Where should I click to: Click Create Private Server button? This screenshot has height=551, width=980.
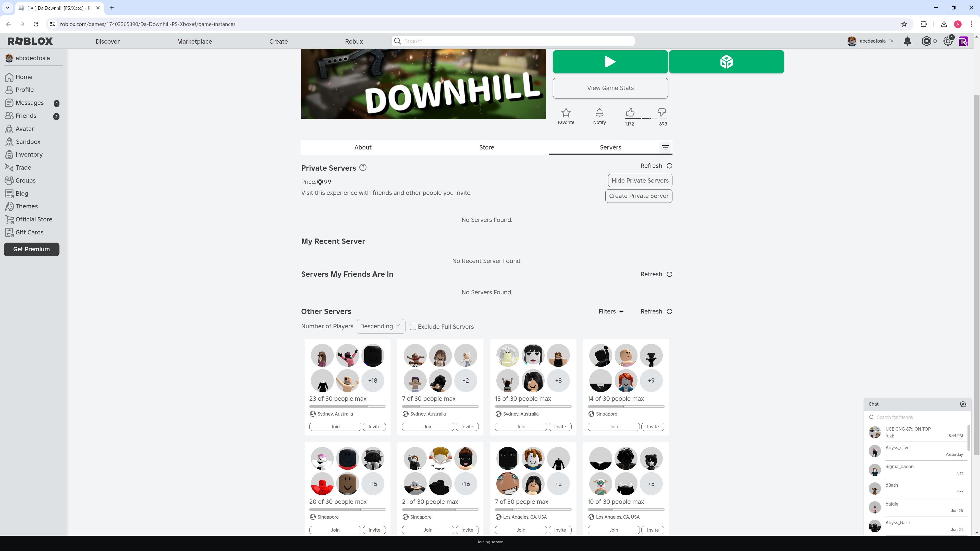639,196
